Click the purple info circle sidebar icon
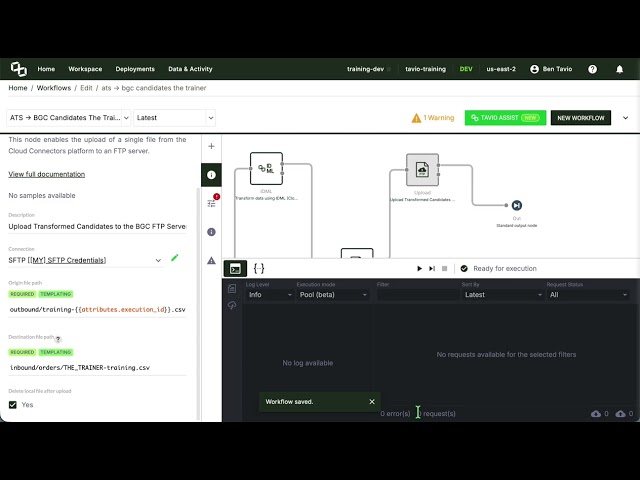Viewport: 640px width, 480px height. (211, 232)
